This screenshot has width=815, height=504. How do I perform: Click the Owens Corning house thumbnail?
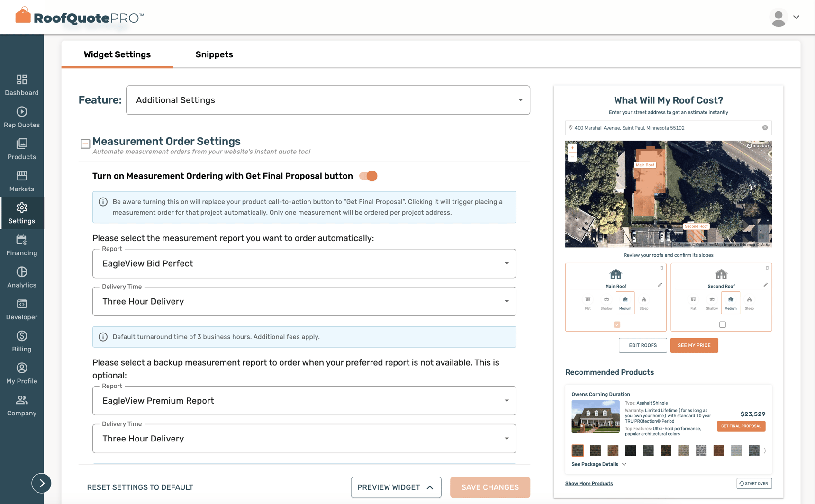(x=596, y=417)
